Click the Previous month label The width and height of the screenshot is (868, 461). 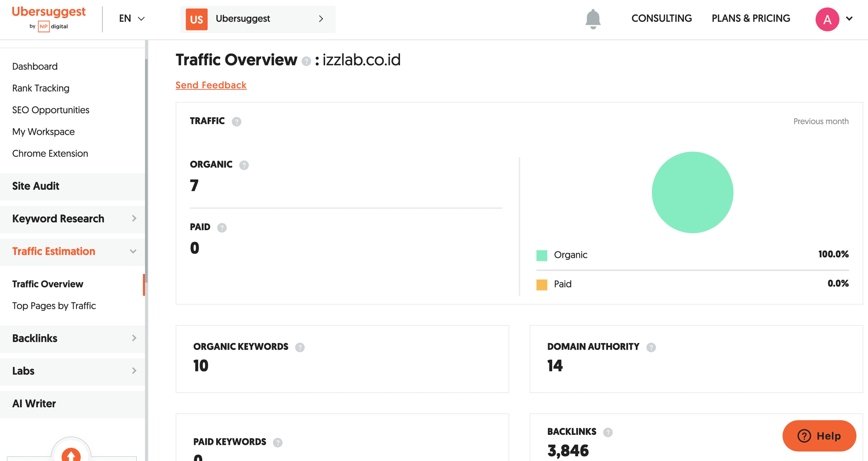click(821, 121)
